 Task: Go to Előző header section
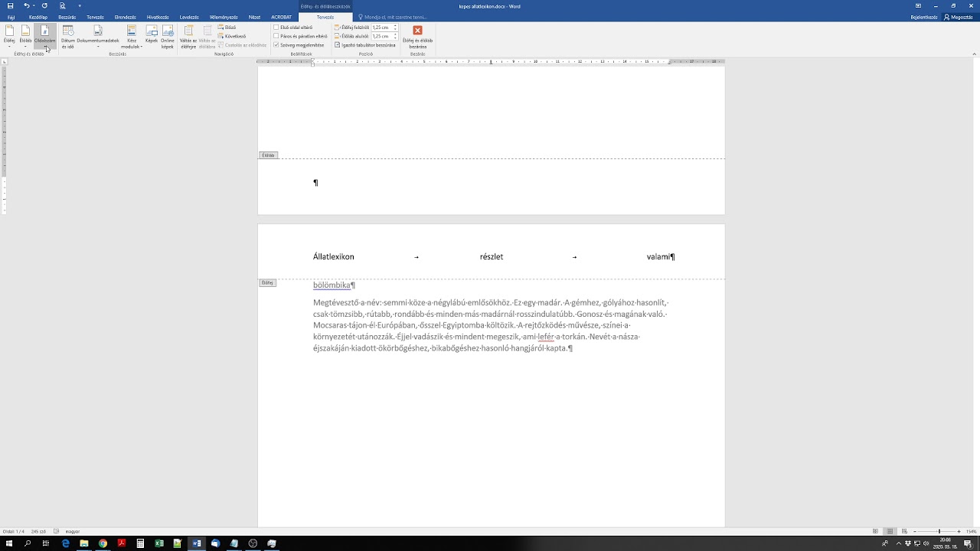pos(227,28)
